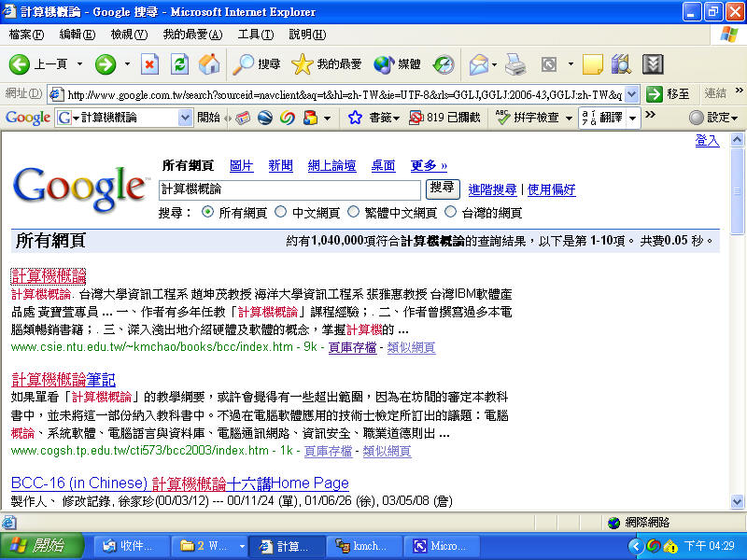The image size is (747, 560).
Task: Click the Forward arrow icon
Action: [x=106, y=64]
